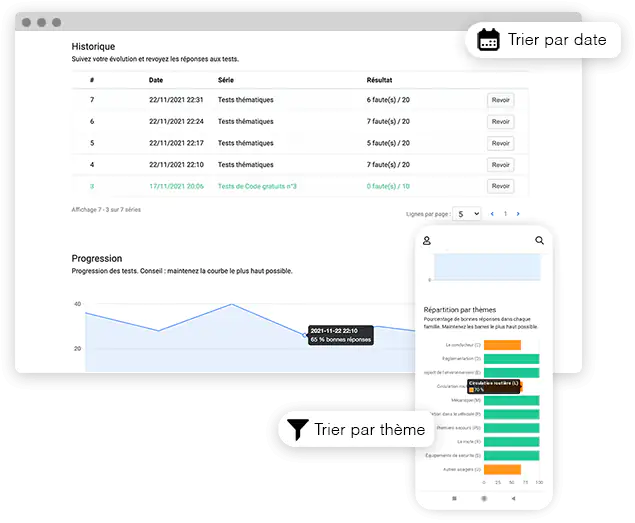
Task: Click the Série column header
Action: [x=226, y=80]
